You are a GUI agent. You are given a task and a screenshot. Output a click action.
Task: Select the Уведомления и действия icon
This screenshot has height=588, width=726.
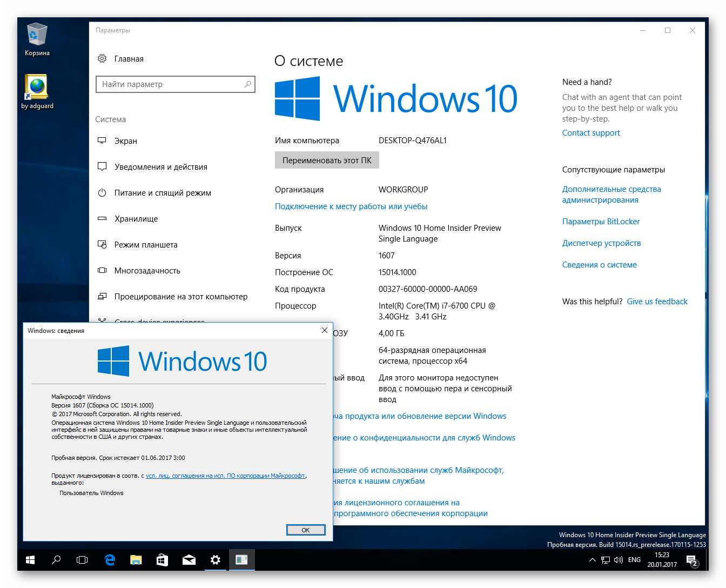click(x=102, y=166)
